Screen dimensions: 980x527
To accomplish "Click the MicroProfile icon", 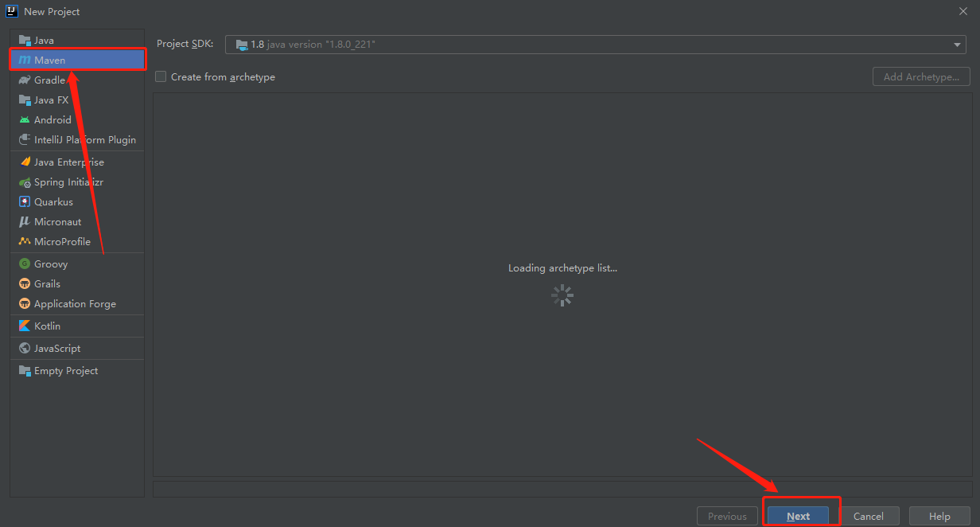I will (25, 241).
